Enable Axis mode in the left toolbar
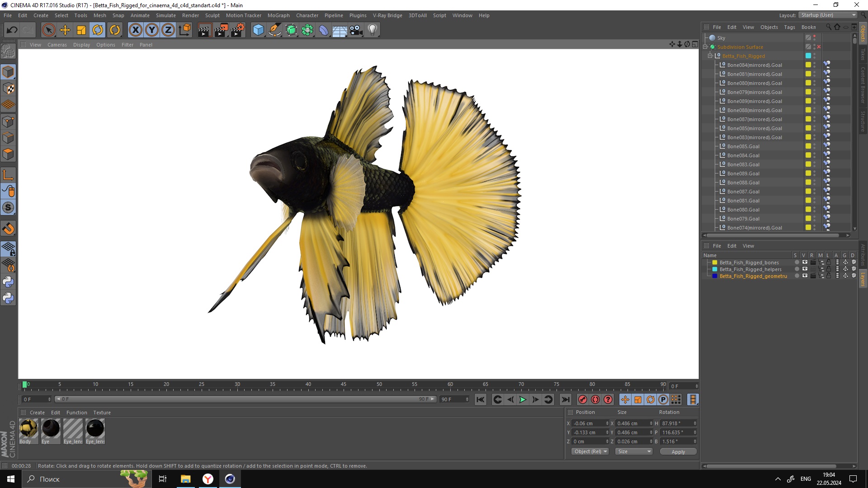 pos(8,175)
